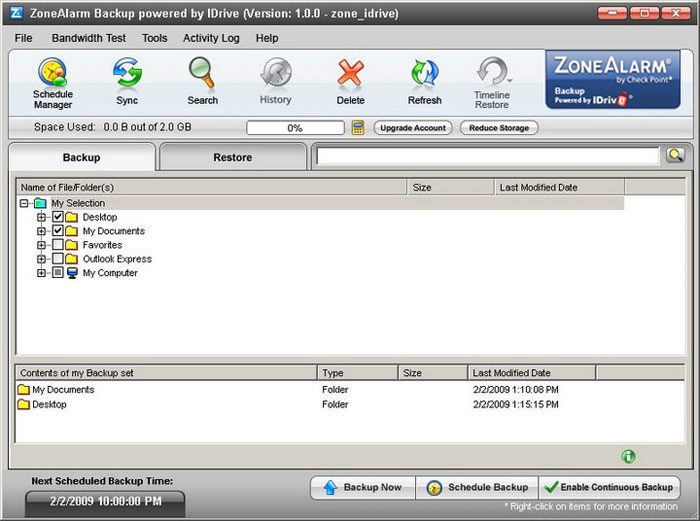Sort by Size column in upper list
Screen dimensions: 700x521
pyautogui.click(x=451, y=188)
